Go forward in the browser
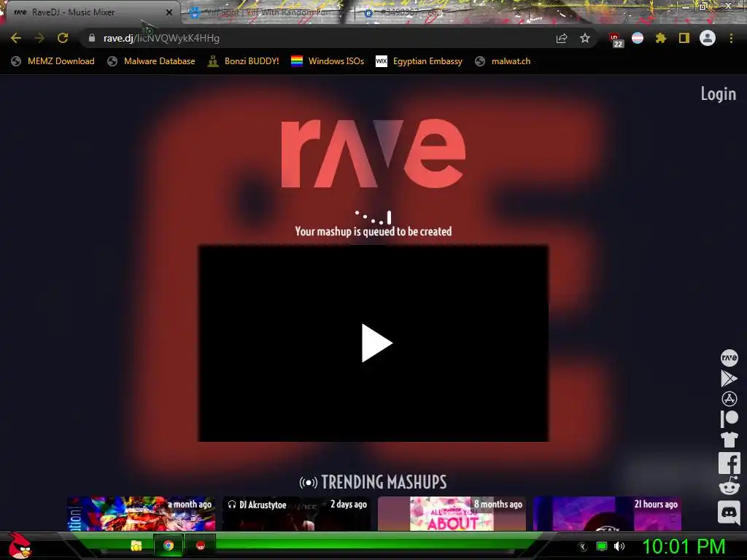Image resolution: width=747 pixels, height=560 pixels. (x=39, y=38)
